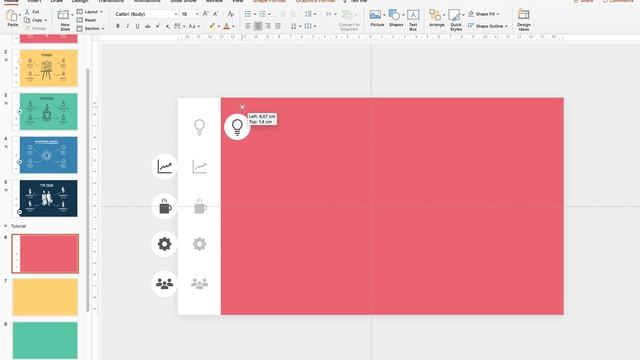Image resolution: width=640 pixels, height=360 pixels.
Task: Increase the list indent level
Action: click(293, 14)
